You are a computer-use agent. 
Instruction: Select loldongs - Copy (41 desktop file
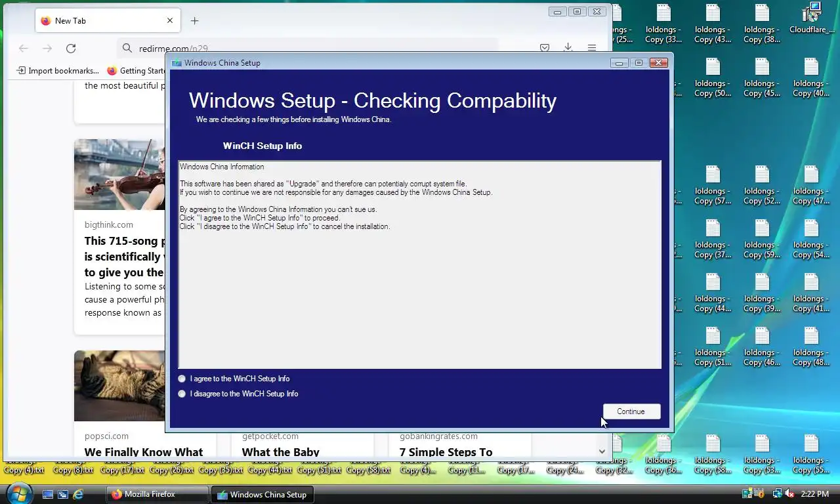pos(811,293)
